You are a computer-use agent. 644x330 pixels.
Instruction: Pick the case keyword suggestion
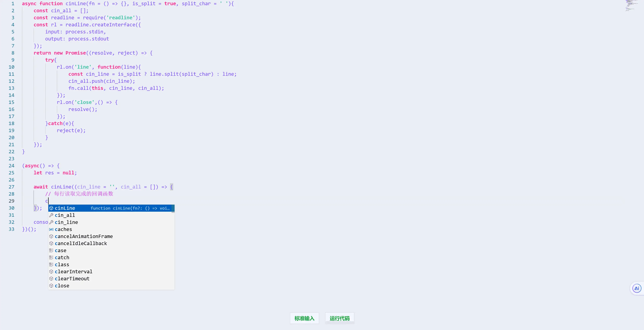(61, 250)
